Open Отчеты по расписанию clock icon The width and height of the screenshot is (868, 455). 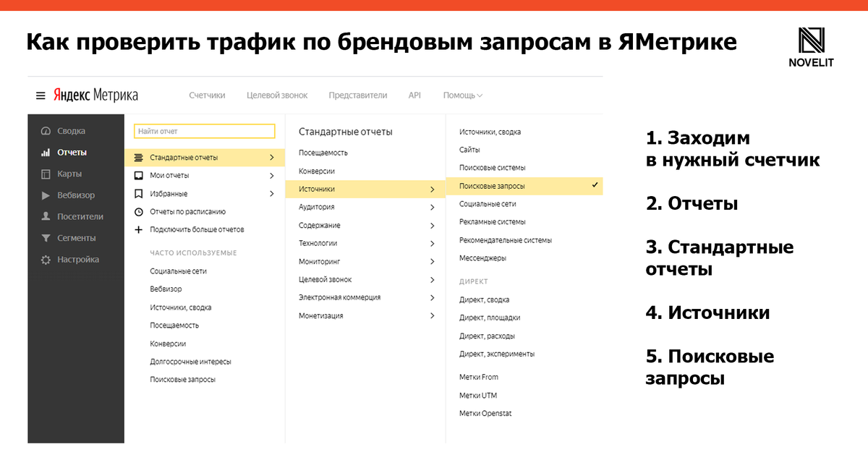pos(140,211)
